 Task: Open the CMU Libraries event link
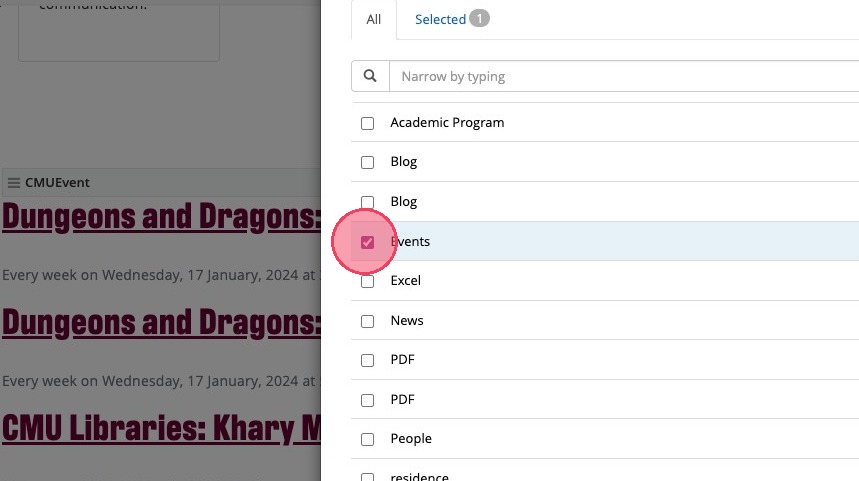(x=160, y=428)
